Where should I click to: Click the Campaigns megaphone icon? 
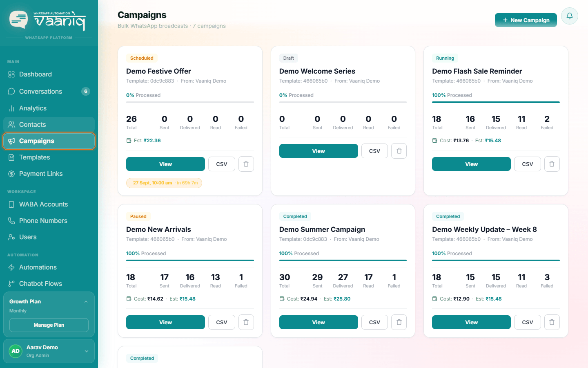tap(11, 141)
